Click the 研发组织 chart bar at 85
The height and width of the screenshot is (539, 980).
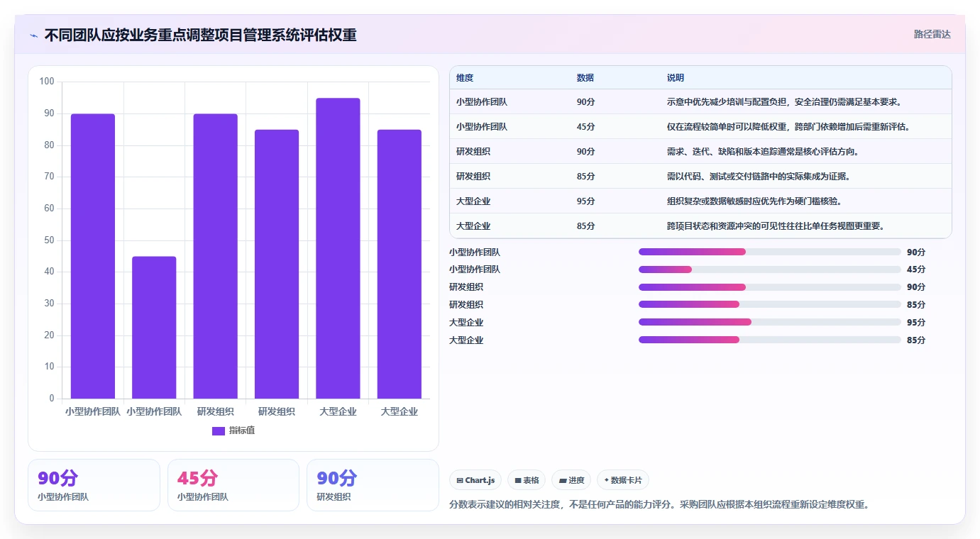[277, 264]
